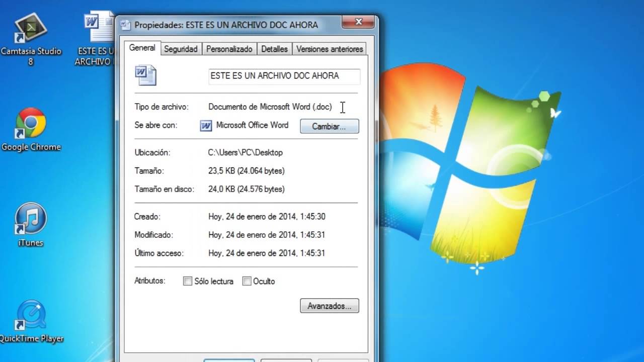The image size is (644, 362).
Task: Click the Cambiar... button
Action: pos(329,126)
